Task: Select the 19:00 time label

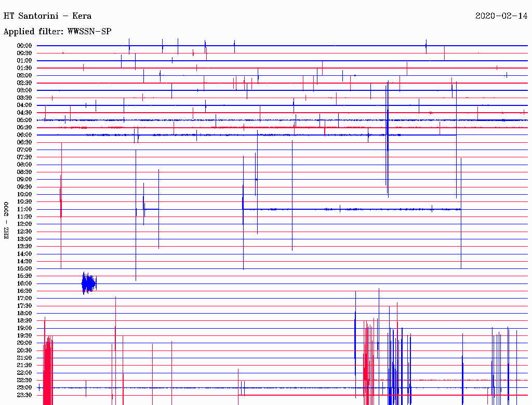Action: click(24, 328)
